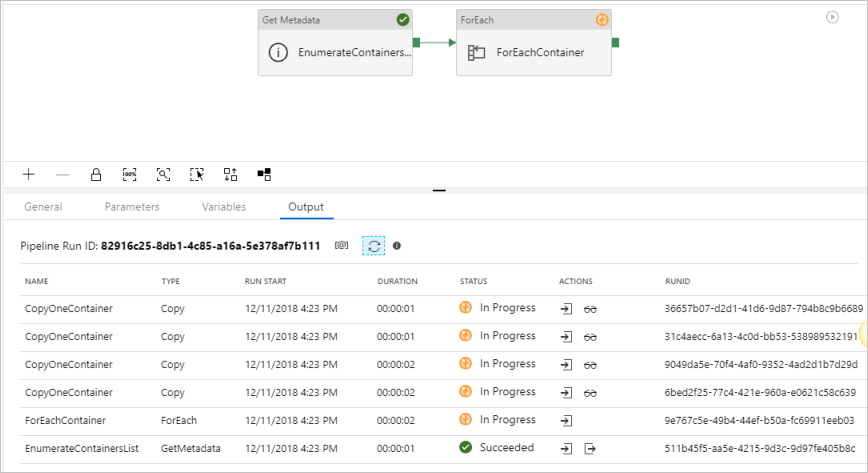Viewport: 868px width, 473px height.
Task: Select the EnumerateContainers Get Metadata activity node
Action: tap(335, 52)
